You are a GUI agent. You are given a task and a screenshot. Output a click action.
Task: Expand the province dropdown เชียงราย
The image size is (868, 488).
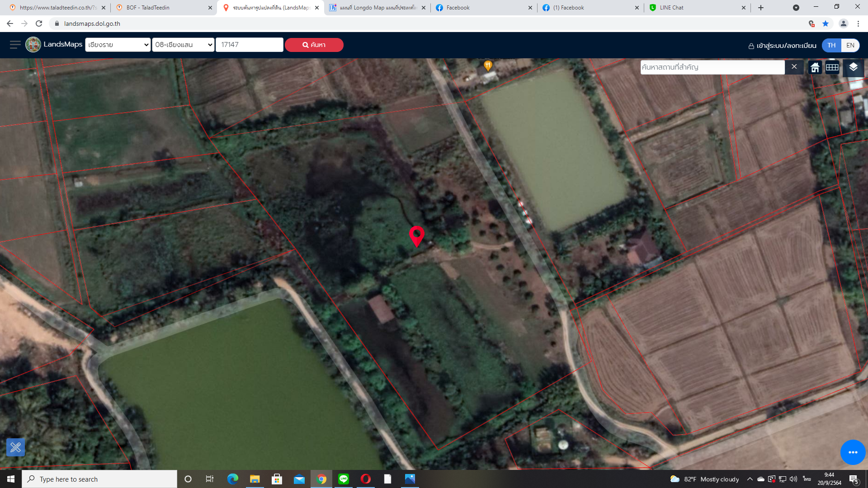pos(118,45)
